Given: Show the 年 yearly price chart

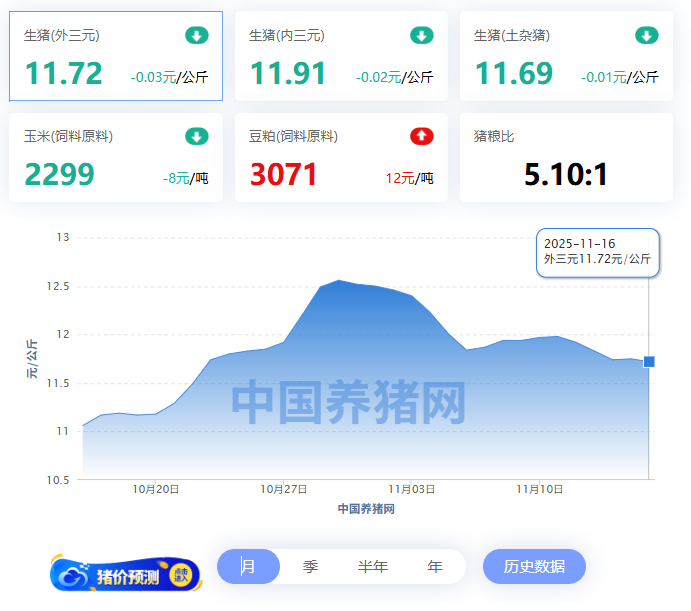Looking at the screenshot, I should [435, 567].
